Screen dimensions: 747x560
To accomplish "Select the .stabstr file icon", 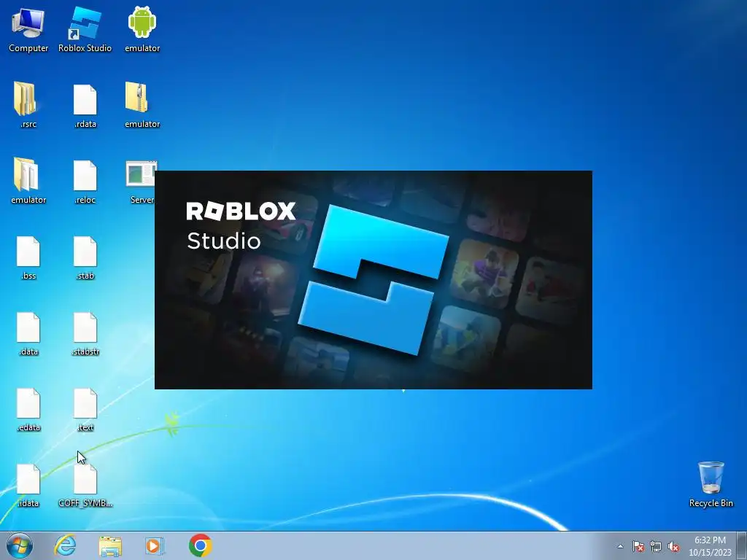I will coord(85,333).
